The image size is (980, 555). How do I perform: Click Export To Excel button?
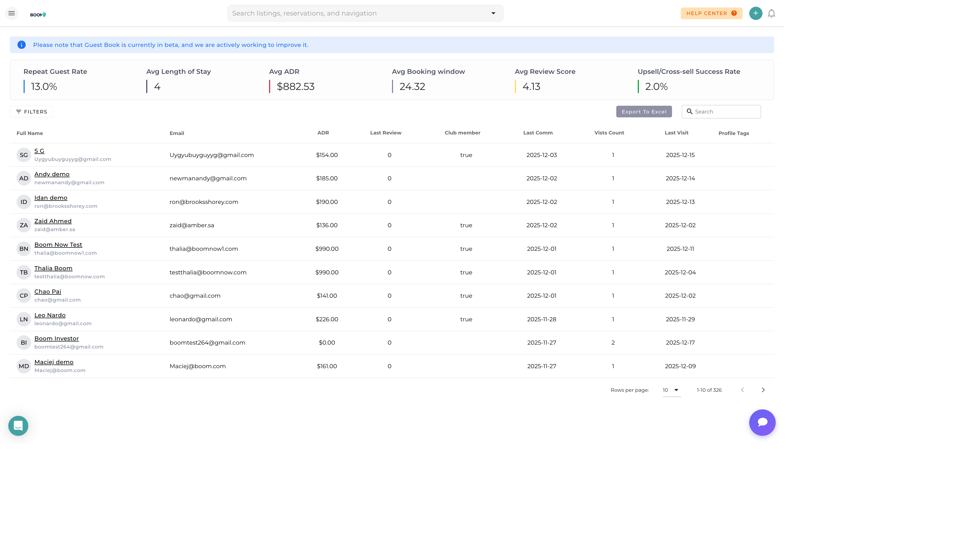click(x=644, y=112)
